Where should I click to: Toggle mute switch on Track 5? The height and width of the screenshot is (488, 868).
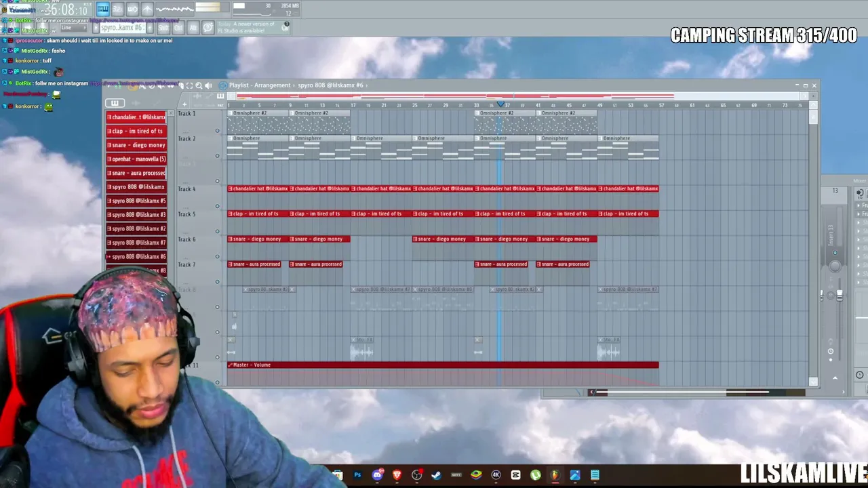click(x=217, y=231)
